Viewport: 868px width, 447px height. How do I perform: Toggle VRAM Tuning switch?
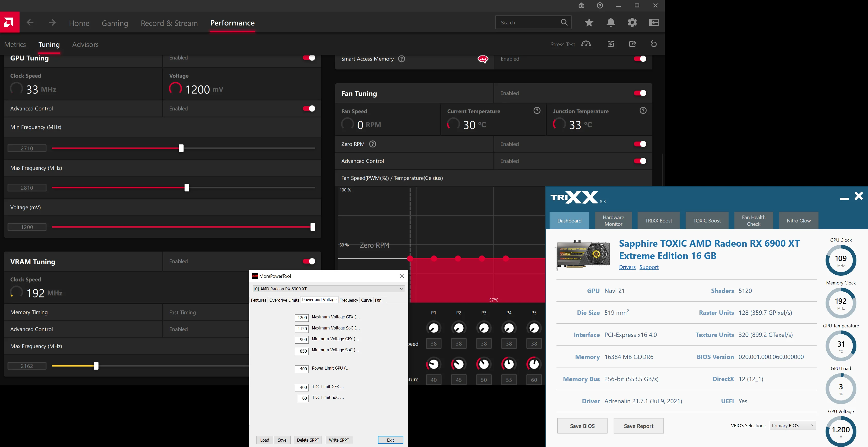(309, 261)
